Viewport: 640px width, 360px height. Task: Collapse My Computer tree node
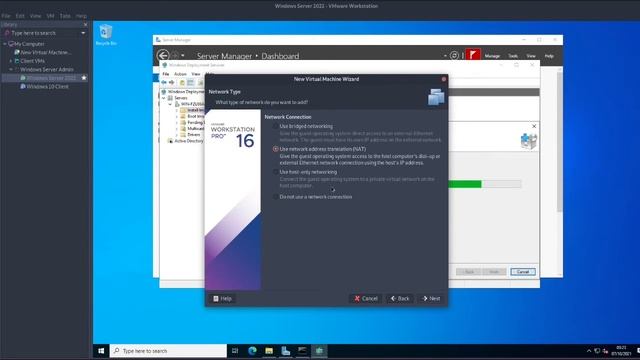pos(4,44)
